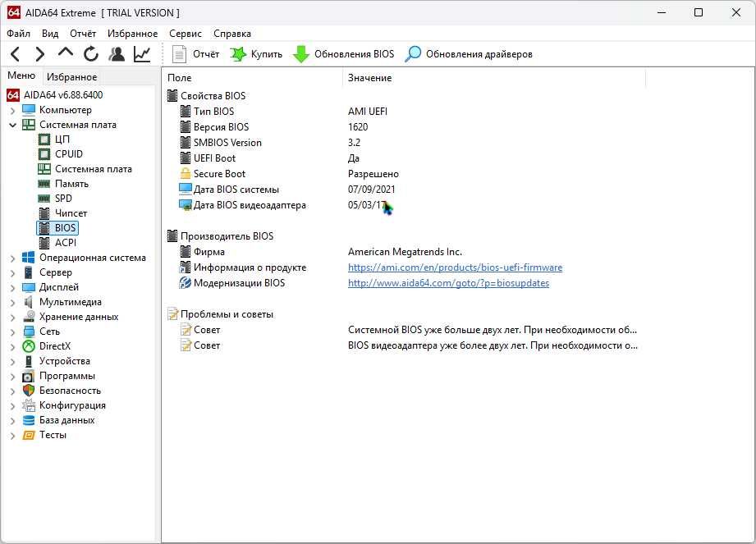
Task: Select the AIDA64 v6.88.6400 root node
Action: 63,95
